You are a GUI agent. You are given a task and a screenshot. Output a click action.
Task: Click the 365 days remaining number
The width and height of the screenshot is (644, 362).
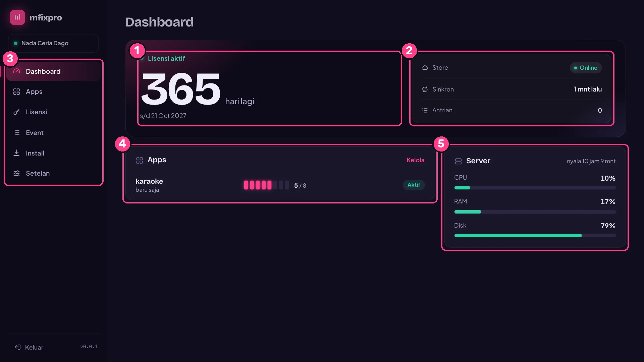pyautogui.click(x=181, y=89)
